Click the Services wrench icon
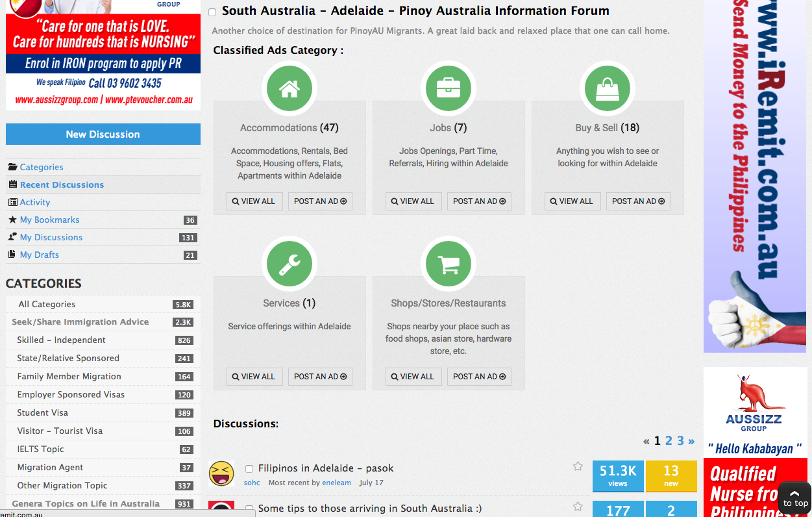This screenshot has height=517, width=812. coord(289,264)
